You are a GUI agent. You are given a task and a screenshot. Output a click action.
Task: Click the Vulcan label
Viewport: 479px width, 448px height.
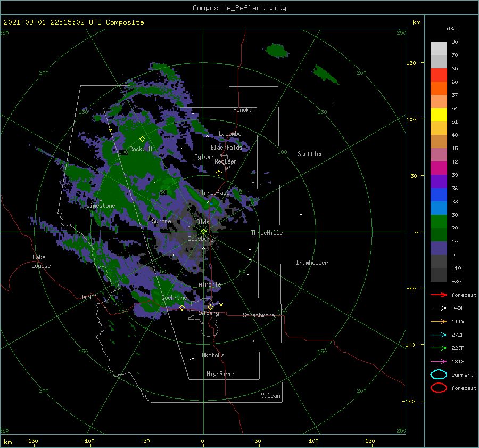pyautogui.click(x=270, y=396)
